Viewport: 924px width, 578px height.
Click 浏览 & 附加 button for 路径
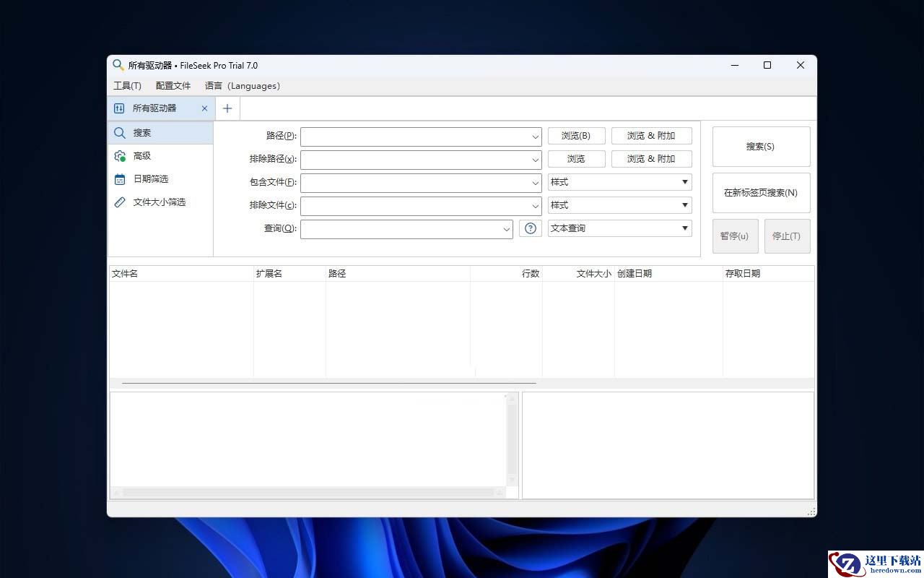pos(652,136)
